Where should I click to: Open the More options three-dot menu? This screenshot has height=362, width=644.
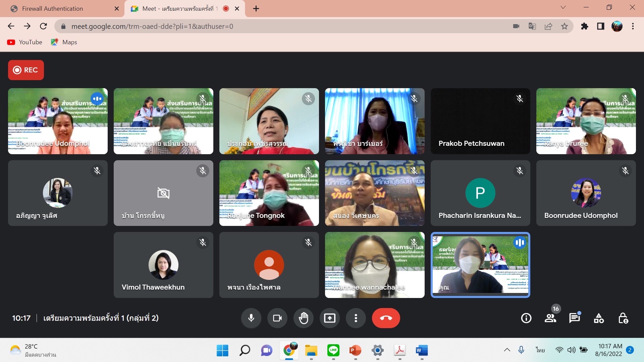(356, 318)
